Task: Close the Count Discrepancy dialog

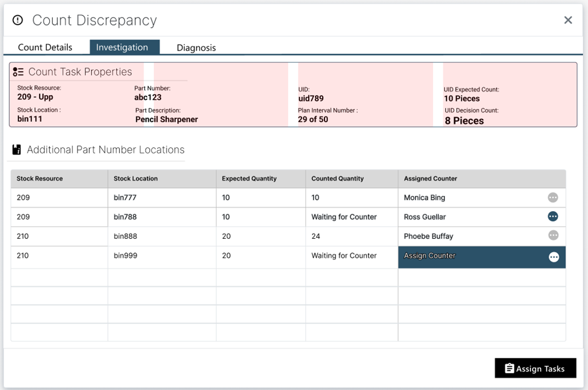Action: click(x=568, y=19)
